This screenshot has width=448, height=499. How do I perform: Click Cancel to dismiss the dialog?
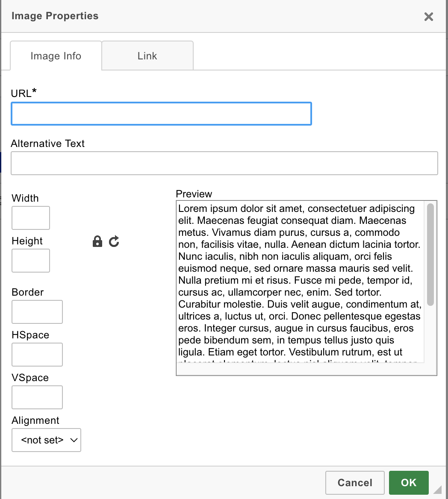(355, 482)
